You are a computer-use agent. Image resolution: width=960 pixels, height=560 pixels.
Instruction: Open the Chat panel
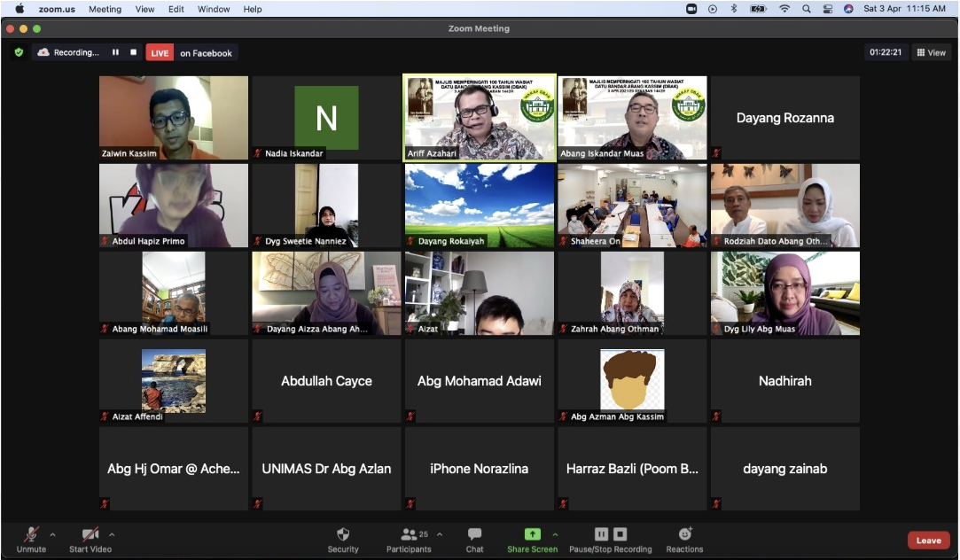[x=474, y=540]
